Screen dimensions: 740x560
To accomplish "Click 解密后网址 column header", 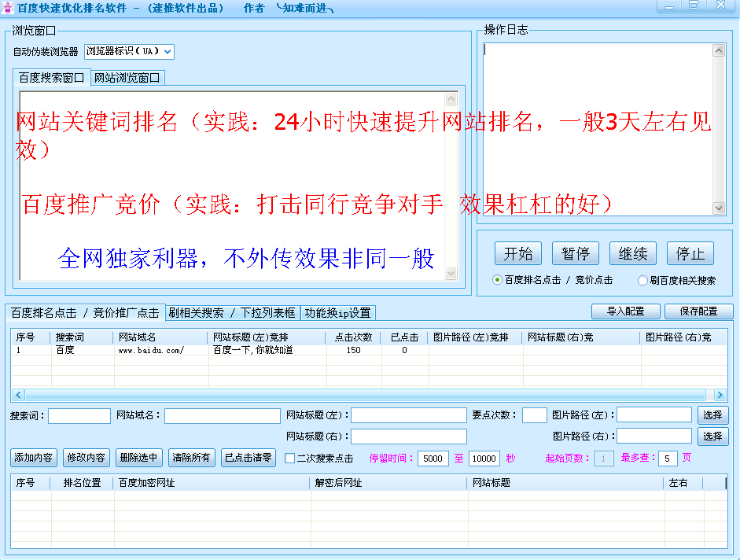I will coord(388,483).
